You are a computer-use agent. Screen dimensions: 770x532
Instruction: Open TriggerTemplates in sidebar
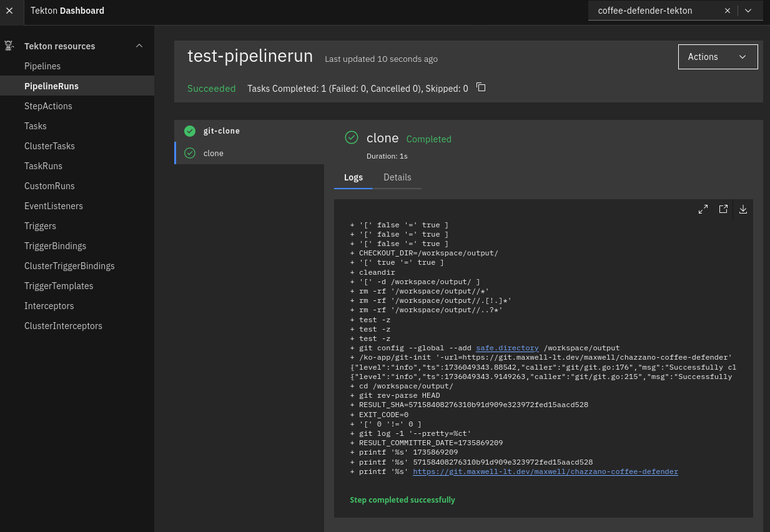coord(77,286)
